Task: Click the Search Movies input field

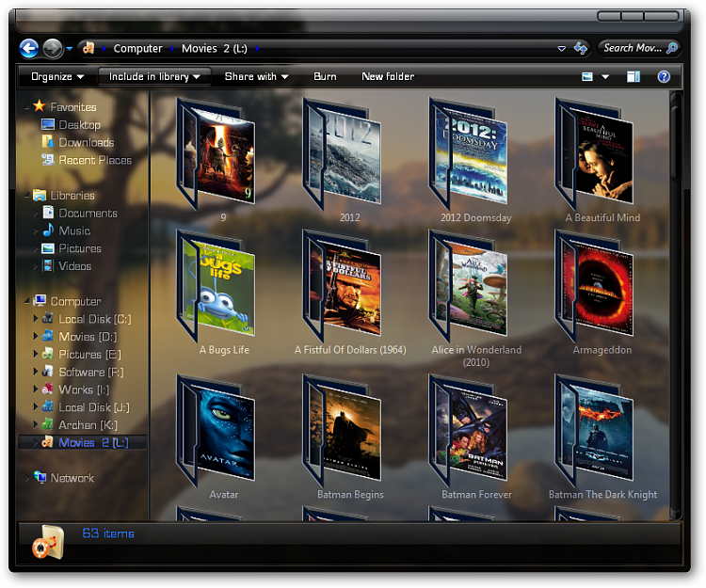Action: tap(633, 48)
